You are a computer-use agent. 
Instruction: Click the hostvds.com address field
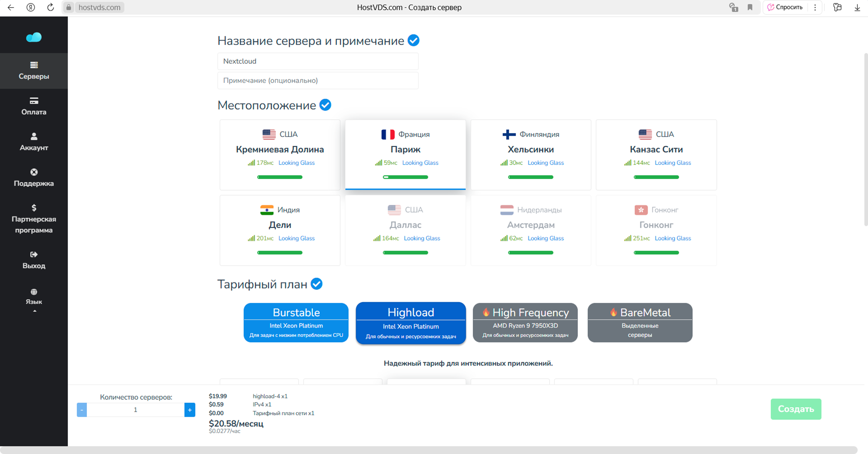coord(99,7)
